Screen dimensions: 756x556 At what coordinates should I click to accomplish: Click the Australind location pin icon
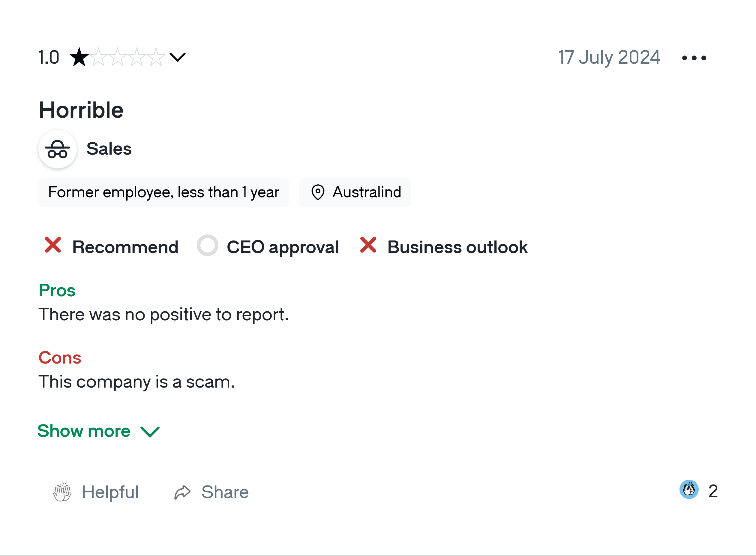317,192
